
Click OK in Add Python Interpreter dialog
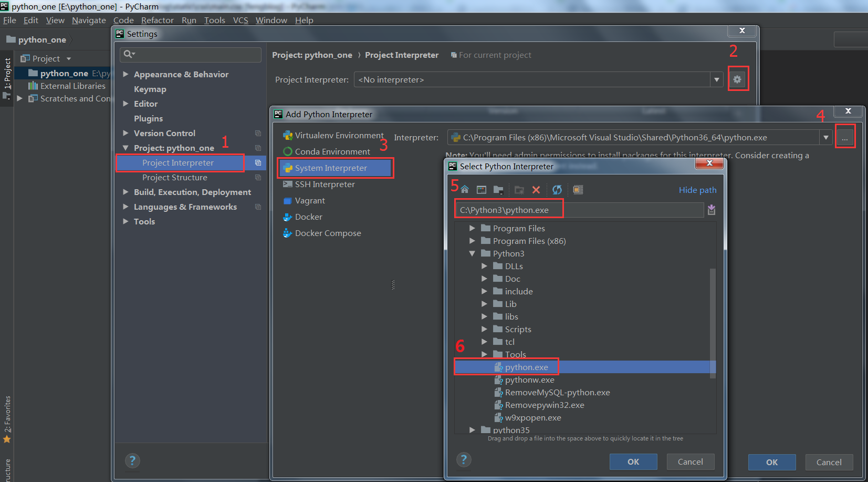[772, 463]
